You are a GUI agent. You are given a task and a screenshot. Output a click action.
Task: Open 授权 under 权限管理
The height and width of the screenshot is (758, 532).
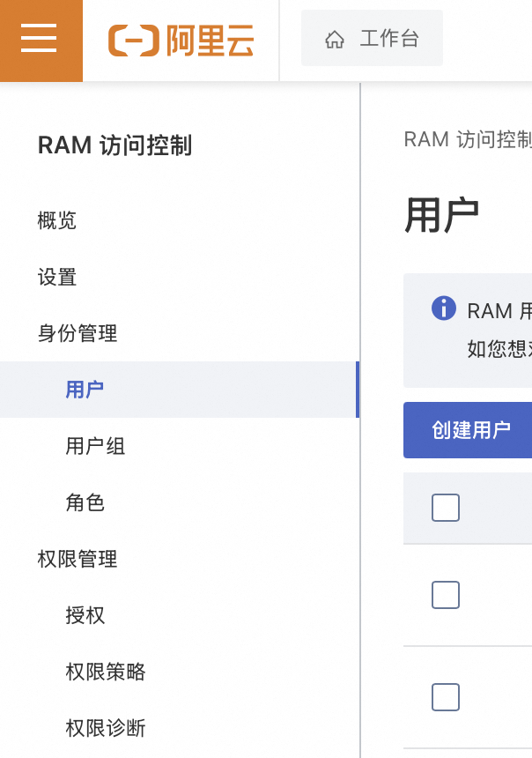85,615
